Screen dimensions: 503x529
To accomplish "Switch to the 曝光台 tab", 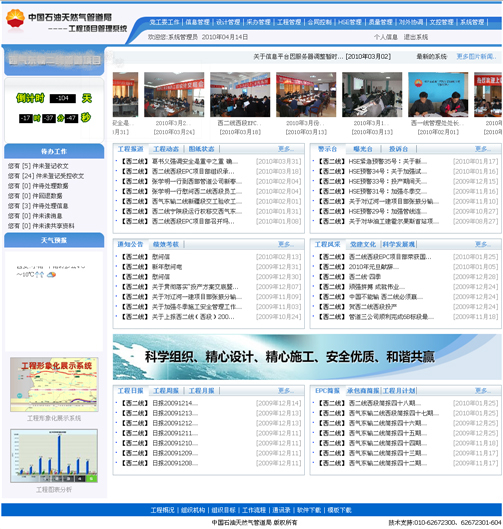I will (363, 149).
